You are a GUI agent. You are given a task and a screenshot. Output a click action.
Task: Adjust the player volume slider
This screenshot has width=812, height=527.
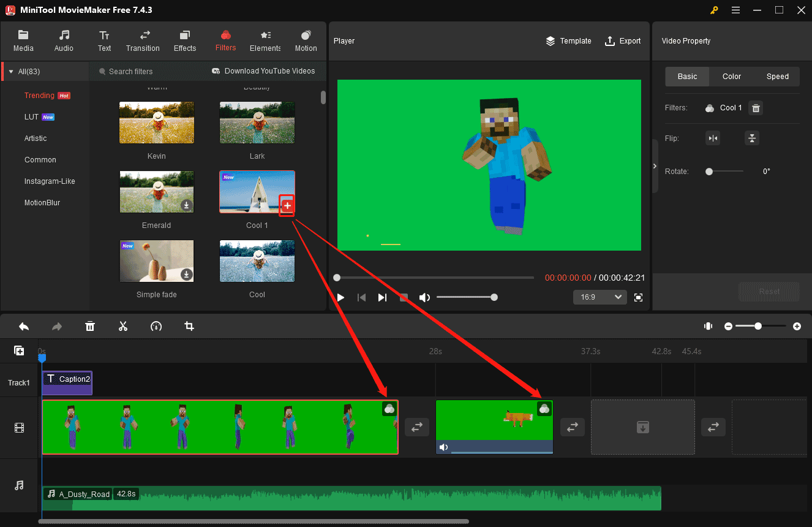click(467, 297)
